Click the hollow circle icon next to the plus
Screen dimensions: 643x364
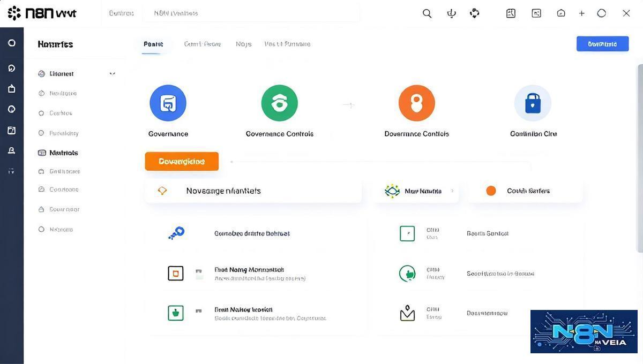tap(602, 13)
